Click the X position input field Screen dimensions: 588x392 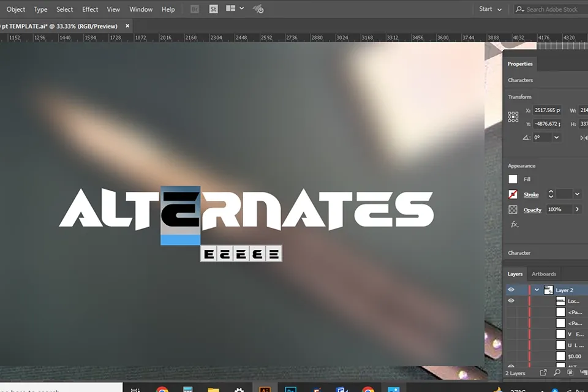(547, 110)
